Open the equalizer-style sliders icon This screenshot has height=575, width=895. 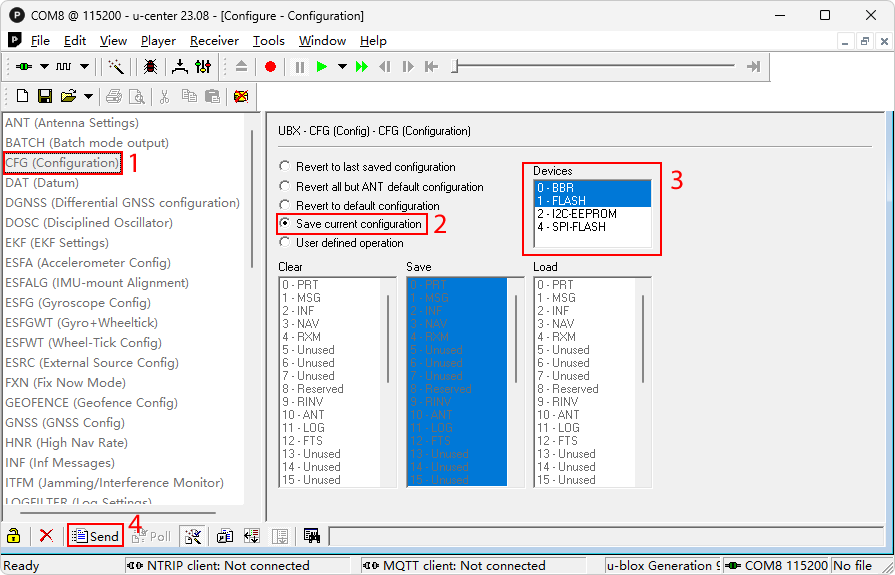[204, 67]
